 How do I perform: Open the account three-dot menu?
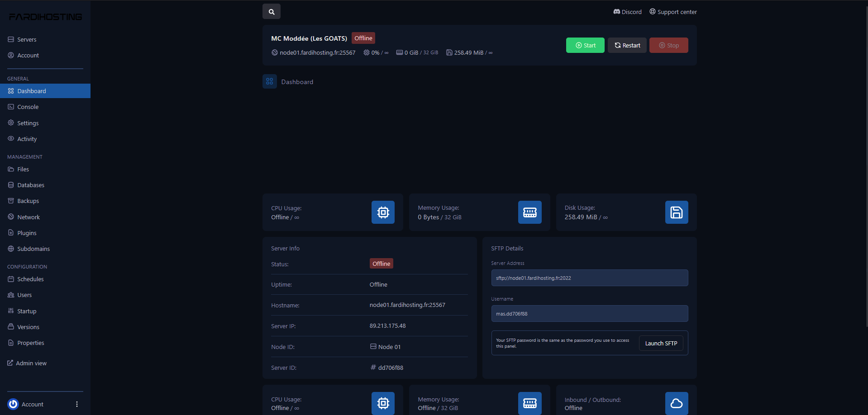click(x=77, y=404)
